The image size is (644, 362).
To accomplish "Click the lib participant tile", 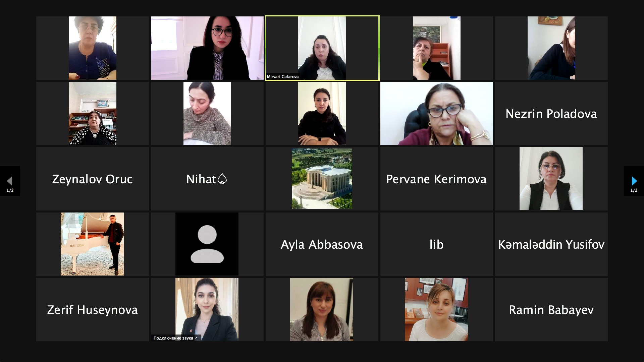I will coord(436,244).
